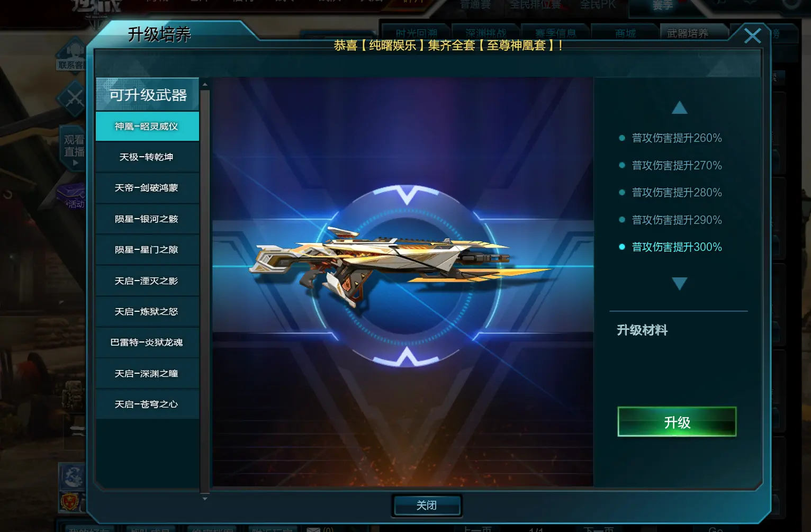Click weapon list scrollbar down arrow

(205, 498)
